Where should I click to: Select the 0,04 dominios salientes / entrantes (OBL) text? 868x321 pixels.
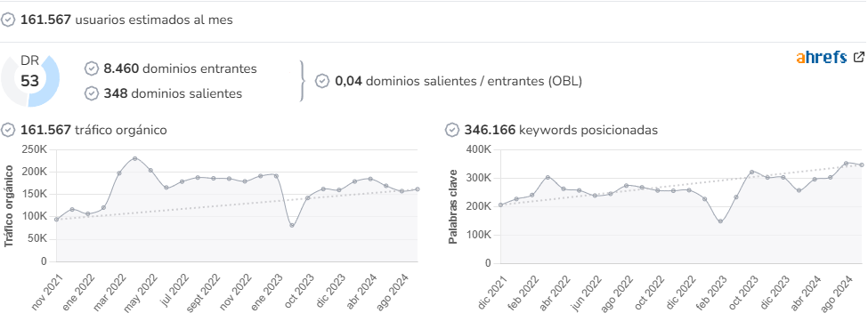pos(458,81)
